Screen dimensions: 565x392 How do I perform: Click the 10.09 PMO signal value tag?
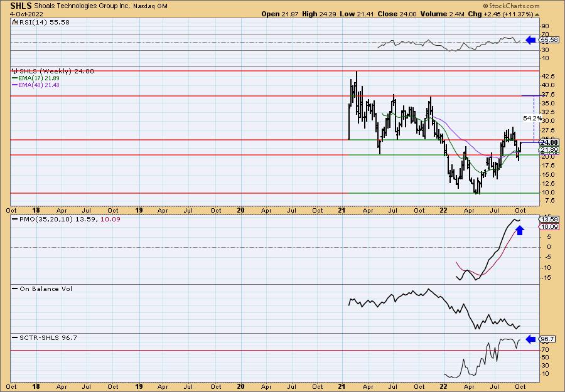[549, 227]
